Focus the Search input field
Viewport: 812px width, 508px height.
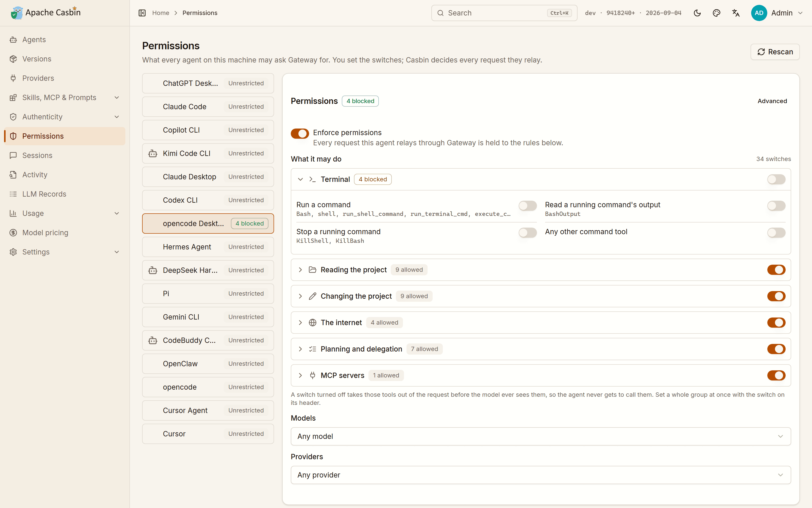(504, 13)
